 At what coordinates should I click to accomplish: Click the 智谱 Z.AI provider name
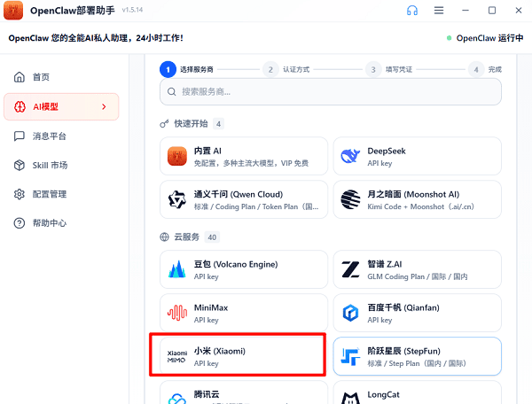click(385, 264)
